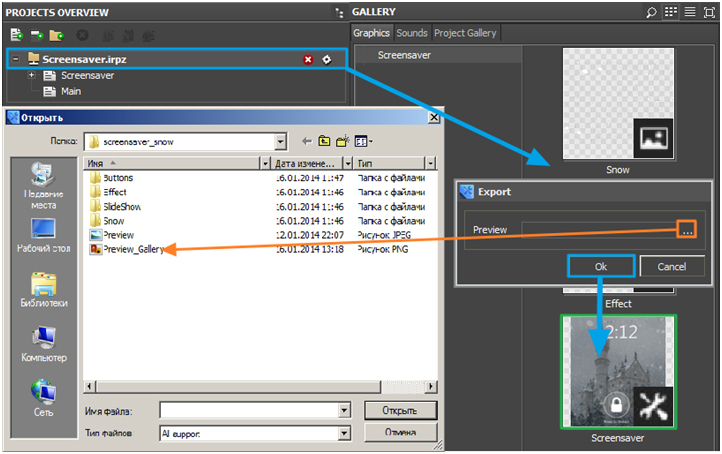722x454 pixels.
Task: Switch to the Sounds tab
Action: (x=412, y=33)
